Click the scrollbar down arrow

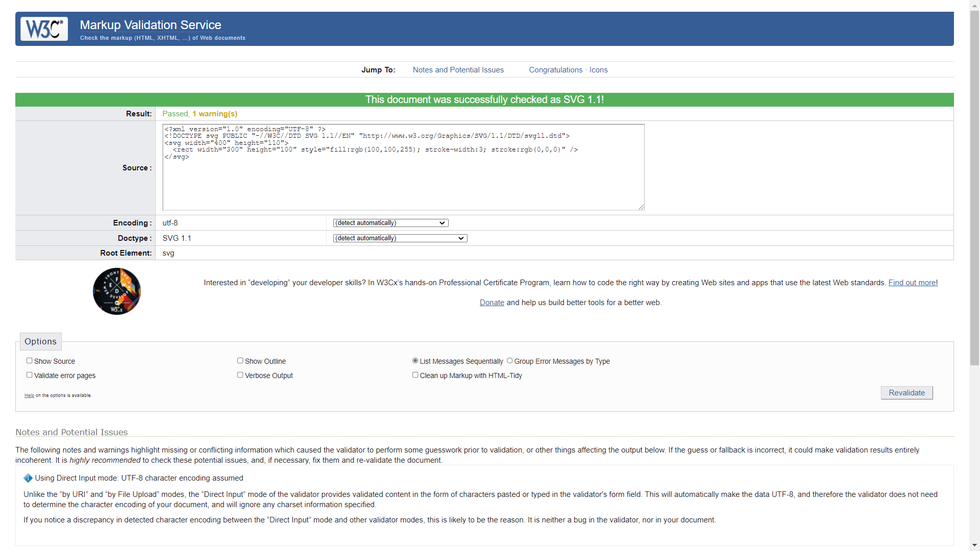[975, 545]
